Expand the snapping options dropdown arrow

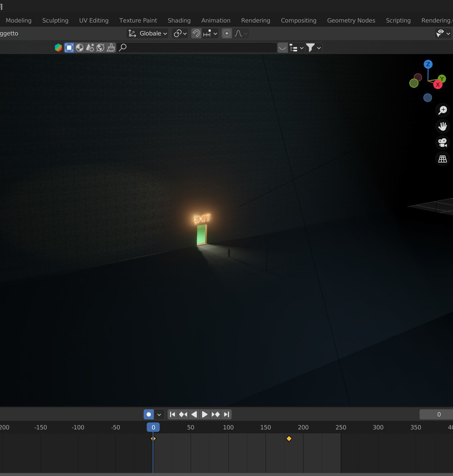(x=215, y=34)
